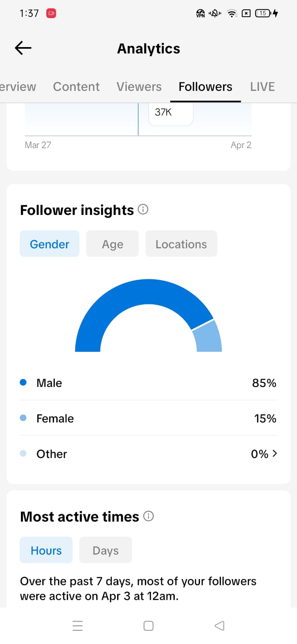Open the Male gender row
Viewport: 297px width, 644px height.
click(x=148, y=383)
